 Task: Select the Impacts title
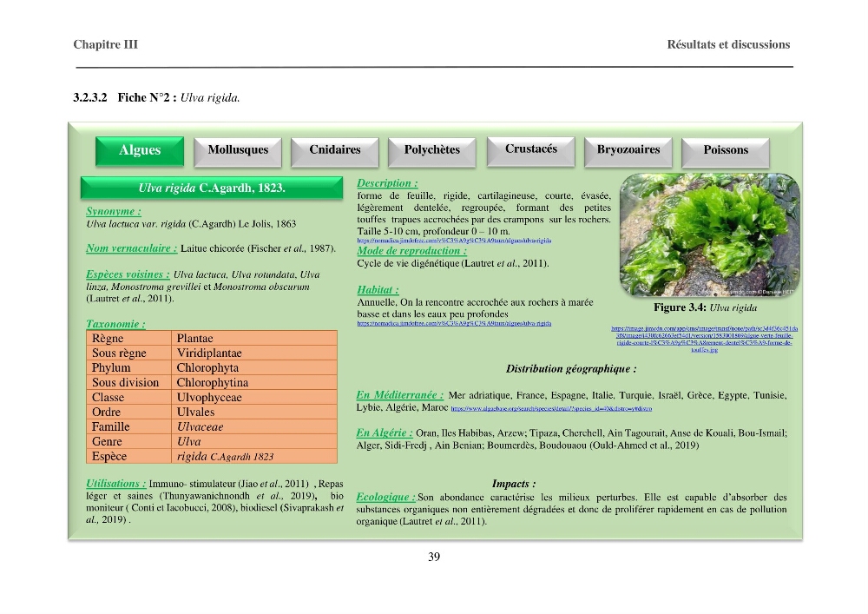click(x=514, y=484)
